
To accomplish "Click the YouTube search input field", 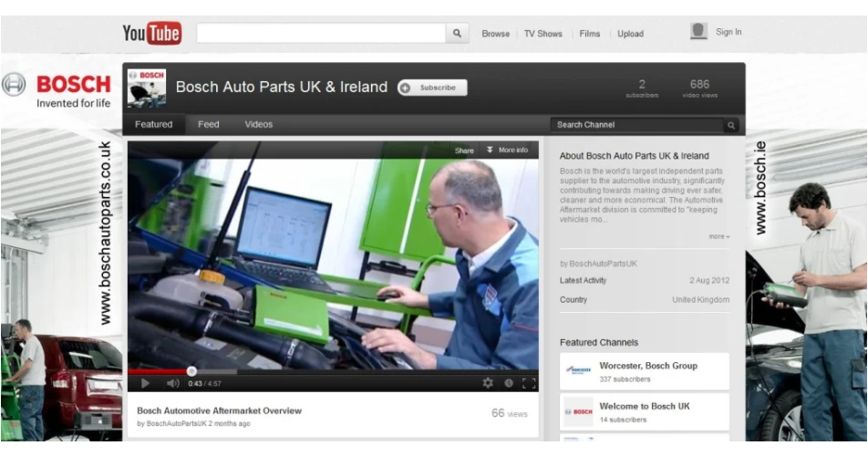I will pos(321,33).
